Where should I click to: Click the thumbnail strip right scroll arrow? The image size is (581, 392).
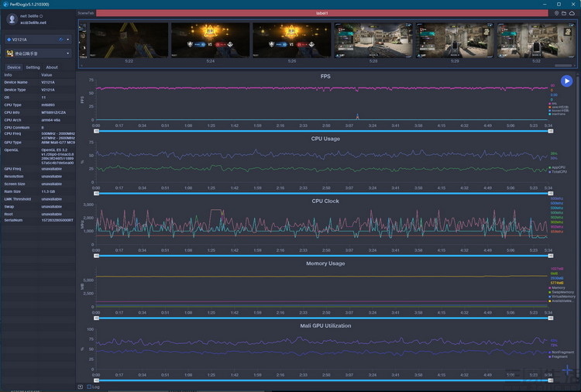point(575,66)
